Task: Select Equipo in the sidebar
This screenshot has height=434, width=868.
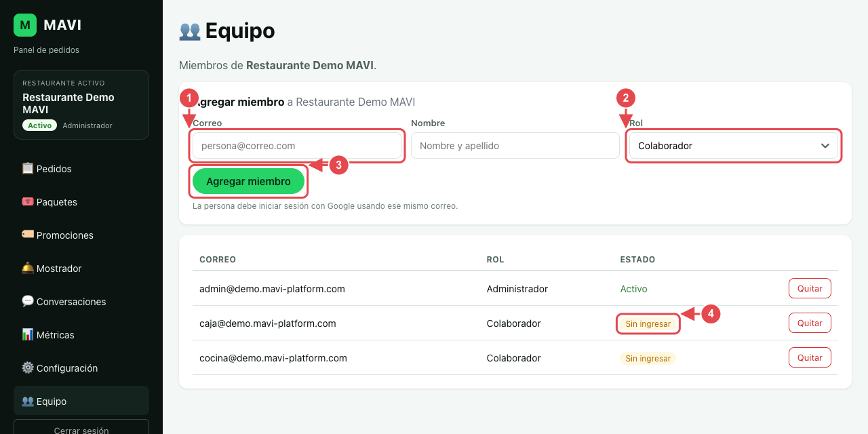Action: click(x=81, y=401)
